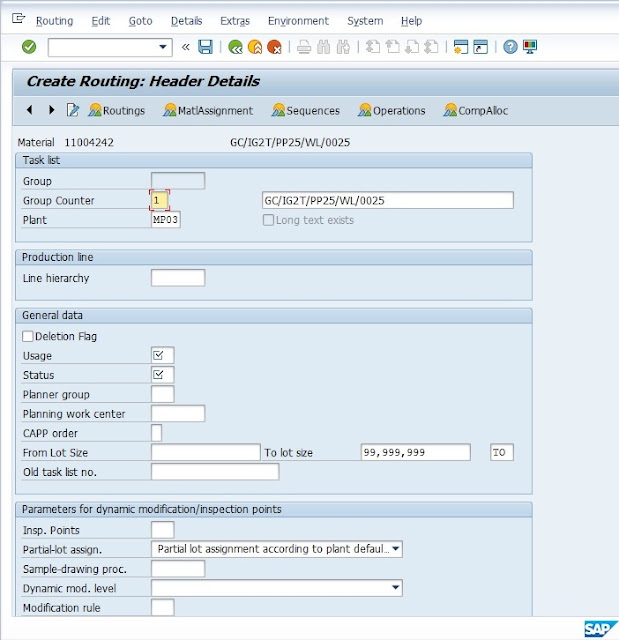Open the CompAlloc button

[x=476, y=111]
